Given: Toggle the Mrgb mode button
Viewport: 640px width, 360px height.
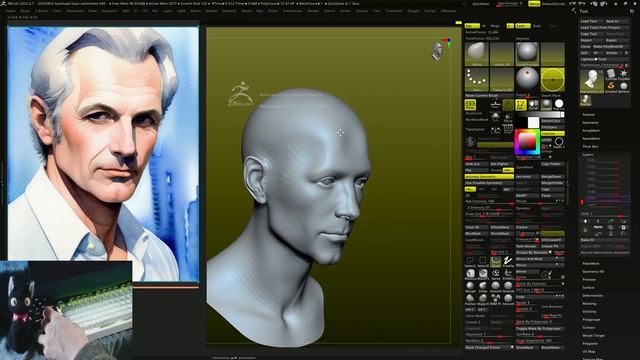Looking at the screenshot, I should tap(495, 26).
